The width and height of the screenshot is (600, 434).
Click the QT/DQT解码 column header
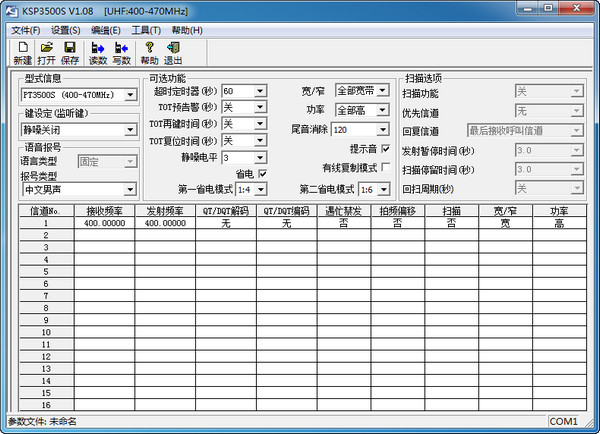pyautogui.click(x=226, y=211)
